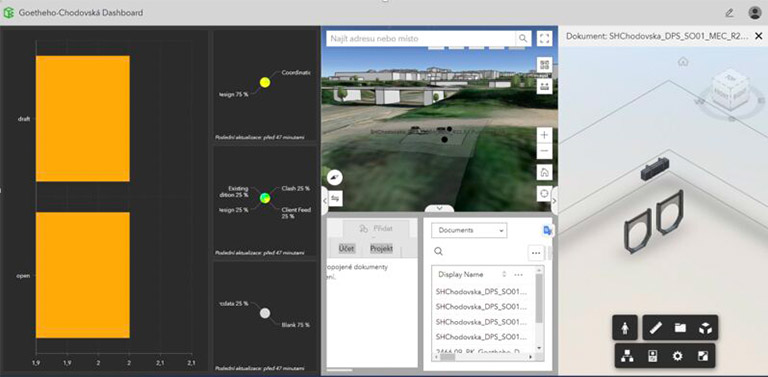The image size is (768, 377).
Task: Open the basemap gallery grid icon
Action: pos(544,65)
